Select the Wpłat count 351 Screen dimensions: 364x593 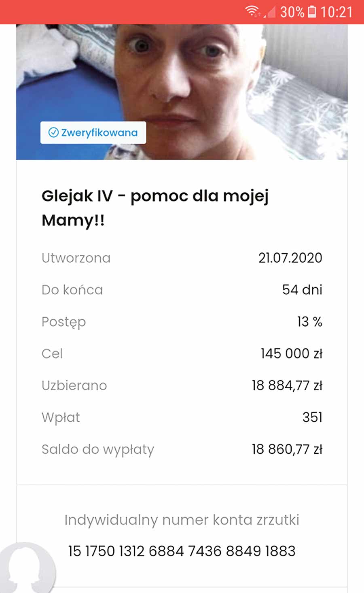pos(312,417)
